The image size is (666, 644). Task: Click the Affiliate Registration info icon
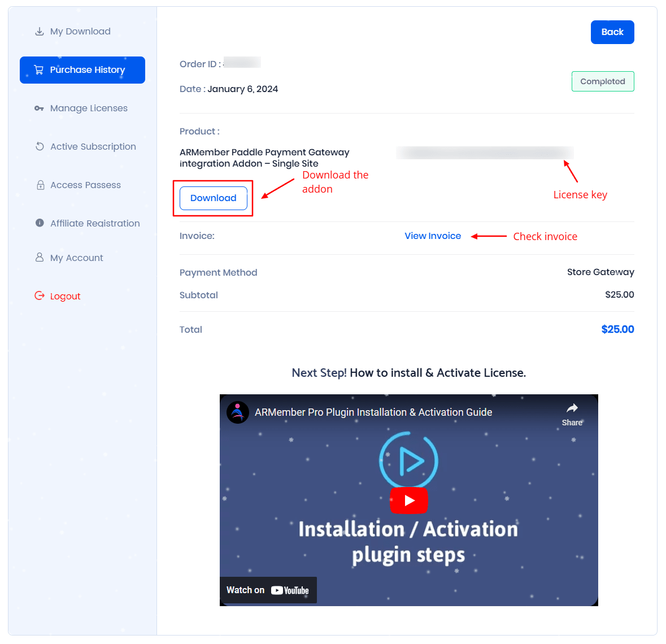(40, 223)
